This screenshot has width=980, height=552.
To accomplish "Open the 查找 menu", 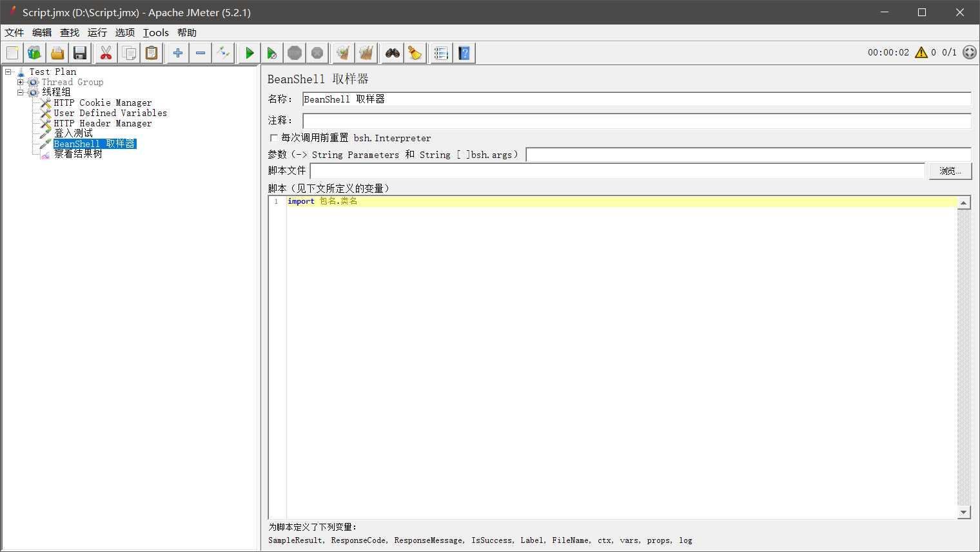I will [x=70, y=32].
